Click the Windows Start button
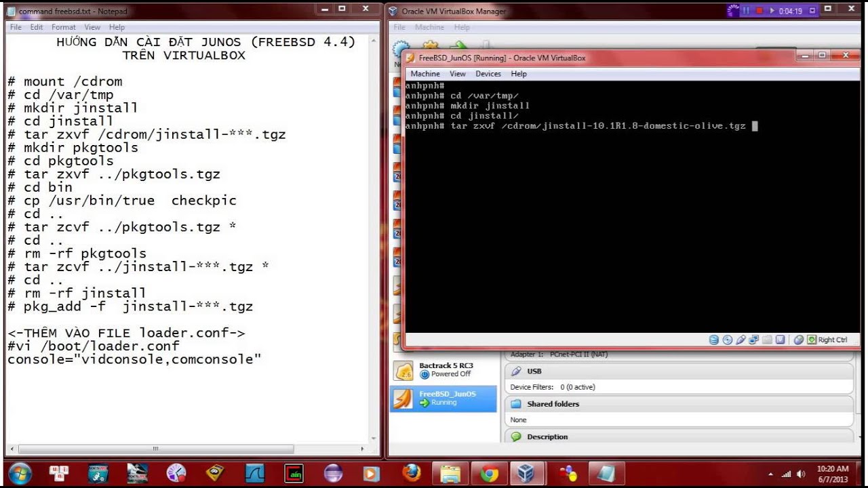The height and width of the screenshot is (488, 868). [20, 474]
